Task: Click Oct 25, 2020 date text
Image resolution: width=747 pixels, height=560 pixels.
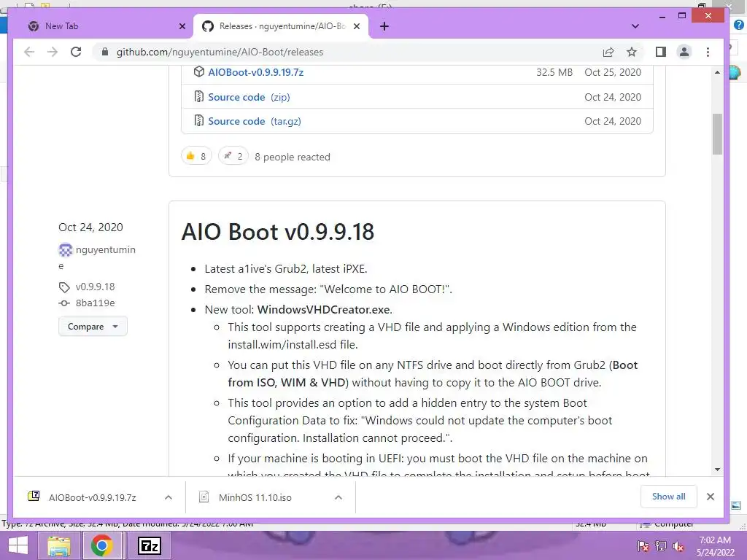Action: pyautogui.click(x=613, y=72)
